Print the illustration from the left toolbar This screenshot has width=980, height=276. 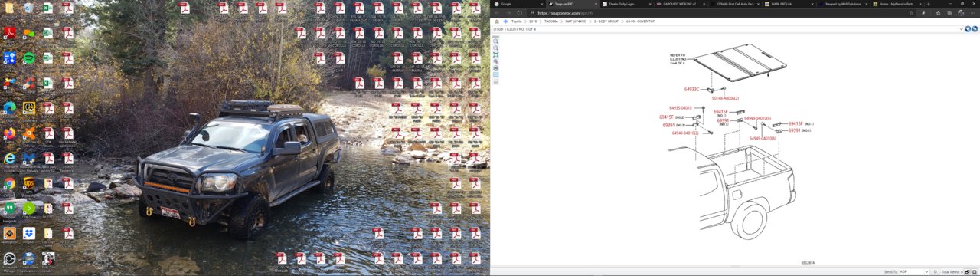pos(496,68)
